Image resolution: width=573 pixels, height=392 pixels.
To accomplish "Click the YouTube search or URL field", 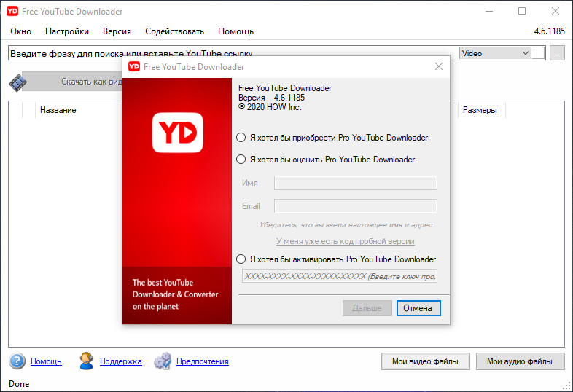I will coord(233,54).
